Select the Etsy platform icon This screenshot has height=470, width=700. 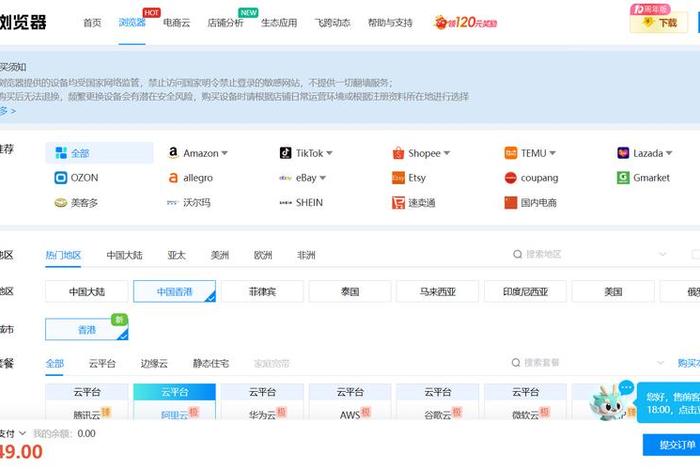[x=398, y=178]
